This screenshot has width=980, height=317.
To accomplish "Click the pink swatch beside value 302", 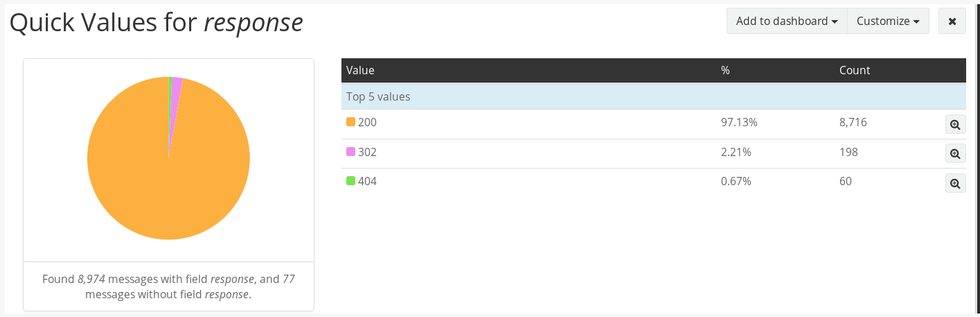I will pyautogui.click(x=350, y=152).
